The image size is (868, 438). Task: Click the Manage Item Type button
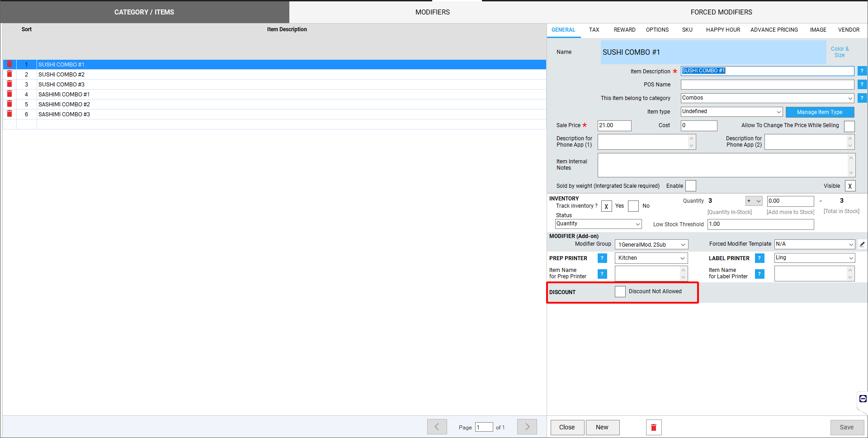click(x=819, y=112)
